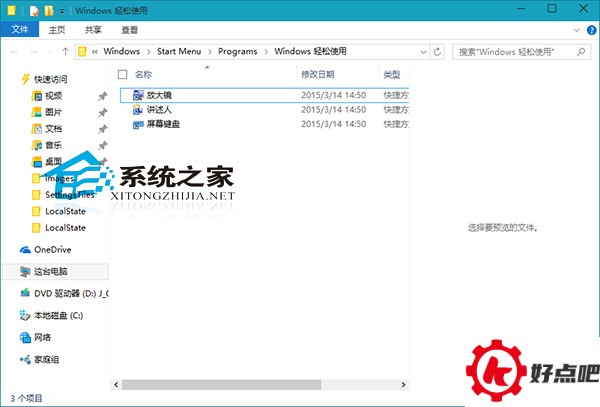Sort by the 修改日期 column header
The width and height of the screenshot is (600, 407).
click(318, 74)
